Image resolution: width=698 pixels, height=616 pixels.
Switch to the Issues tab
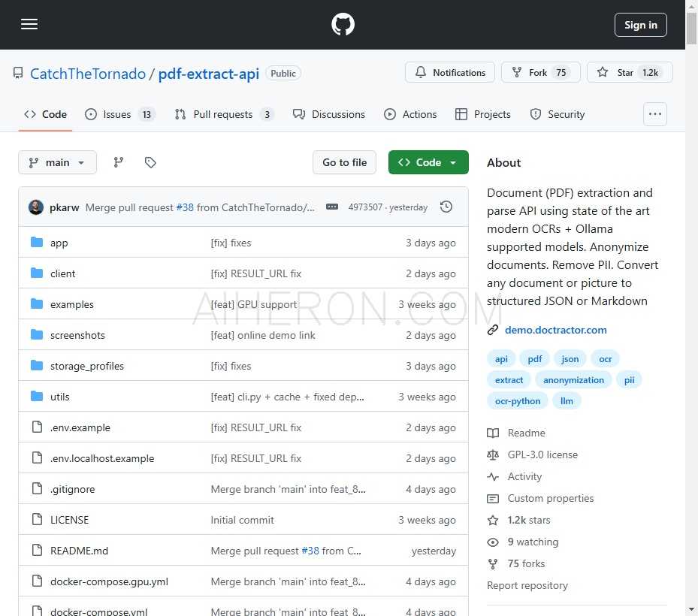(119, 114)
